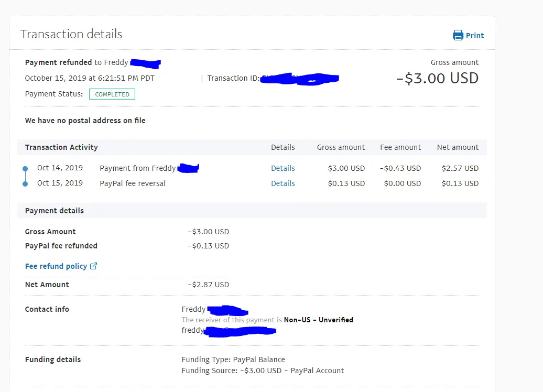Click the Transaction details heading
543x392 pixels.
tap(71, 34)
